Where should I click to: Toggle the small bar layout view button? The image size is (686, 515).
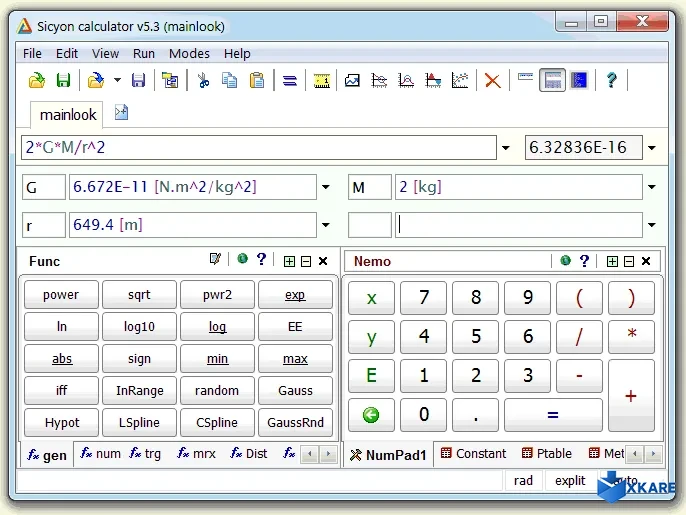525,77
